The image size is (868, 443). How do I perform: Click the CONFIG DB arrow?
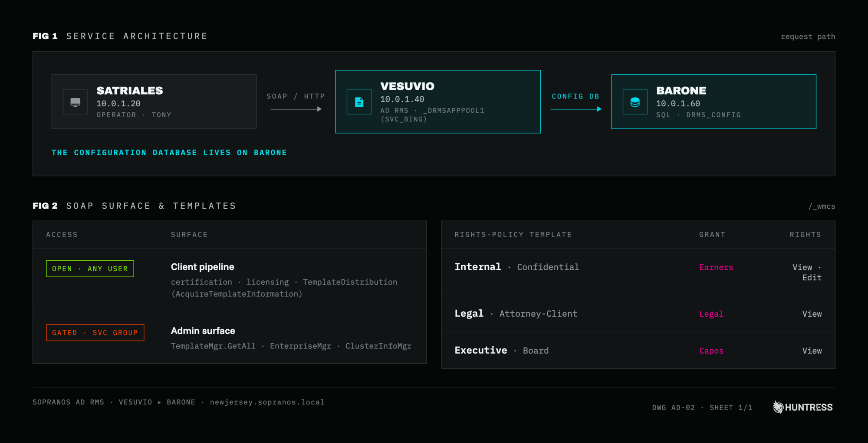click(x=576, y=109)
